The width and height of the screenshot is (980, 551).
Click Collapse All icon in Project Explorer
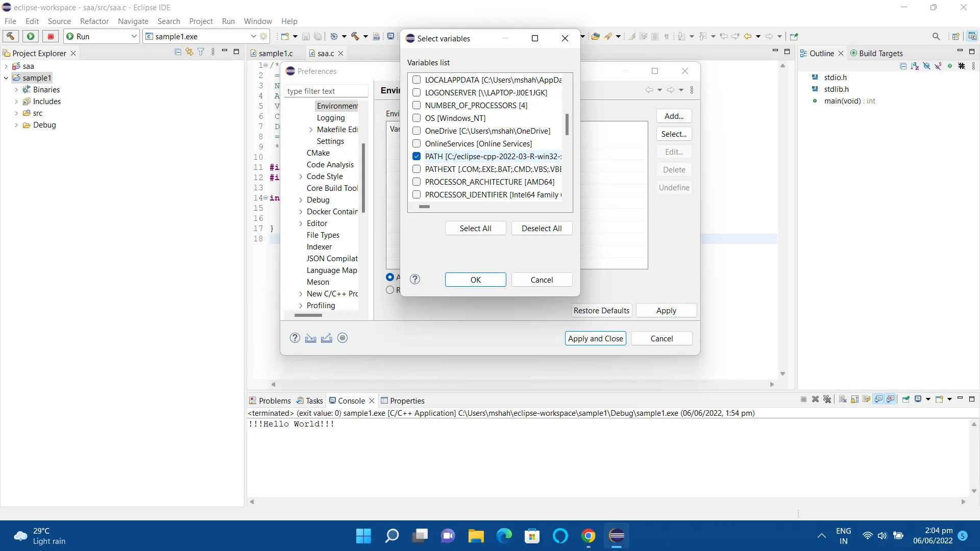(178, 52)
